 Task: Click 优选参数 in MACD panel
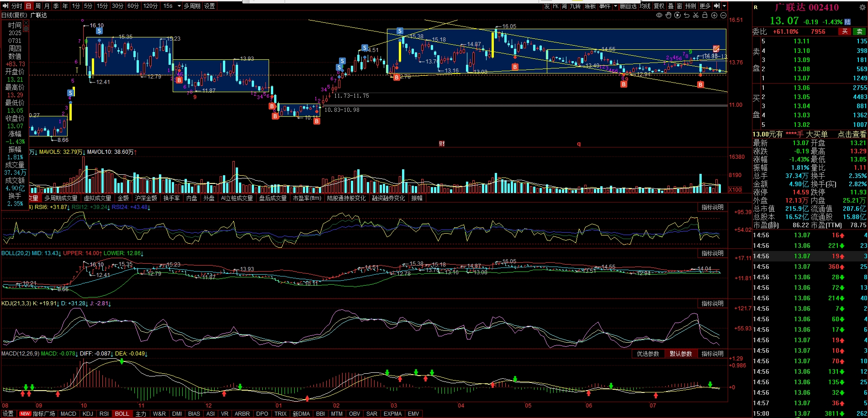648,354
